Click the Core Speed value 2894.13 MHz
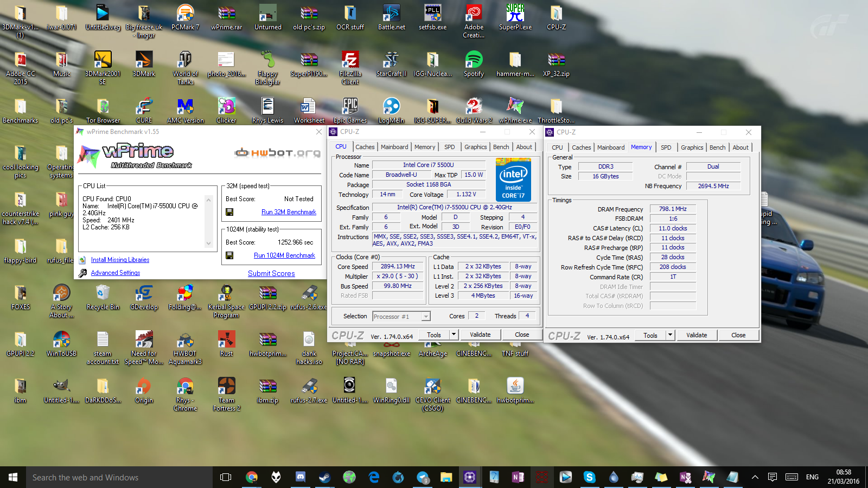Viewport: 868px width, 488px height. (x=398, y=266)
